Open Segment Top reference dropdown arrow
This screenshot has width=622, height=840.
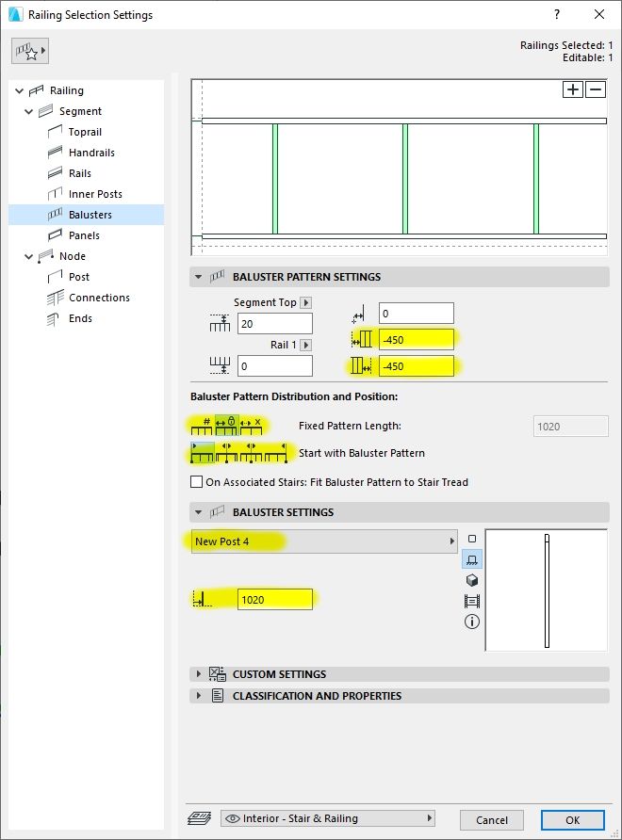coord(305,302)
